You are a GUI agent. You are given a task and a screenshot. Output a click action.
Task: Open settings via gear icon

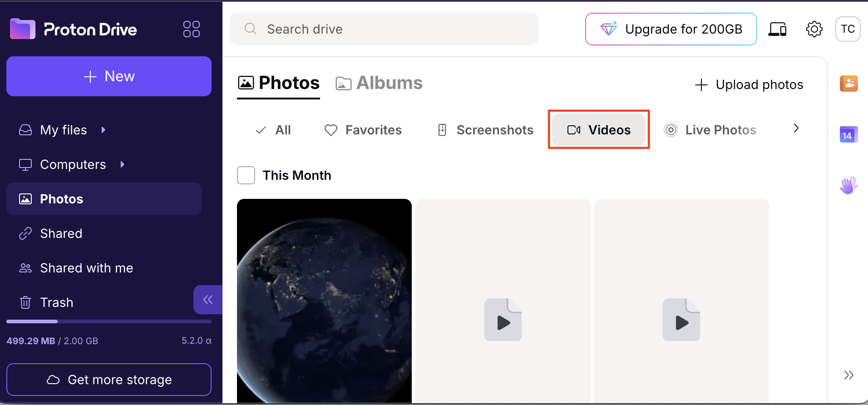click(814, 29)
